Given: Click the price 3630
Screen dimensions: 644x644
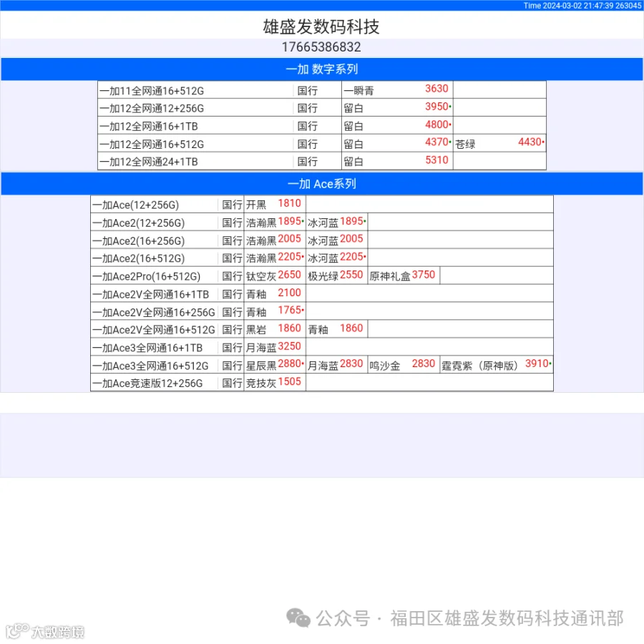Looking at the screenshot, I should (436, 89).
